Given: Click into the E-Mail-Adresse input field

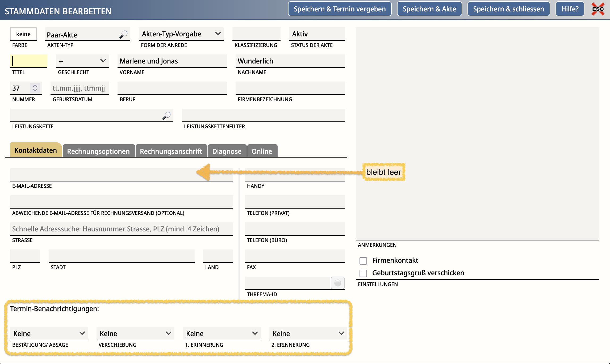Looking at the screenshot, I should click(104, 175).
